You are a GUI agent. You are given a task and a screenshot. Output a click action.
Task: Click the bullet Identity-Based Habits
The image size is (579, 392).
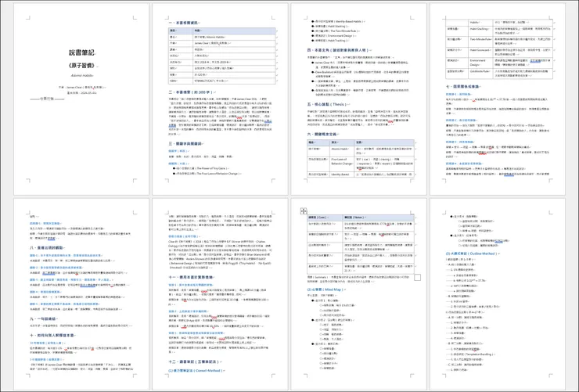click(x=340, y=21)
